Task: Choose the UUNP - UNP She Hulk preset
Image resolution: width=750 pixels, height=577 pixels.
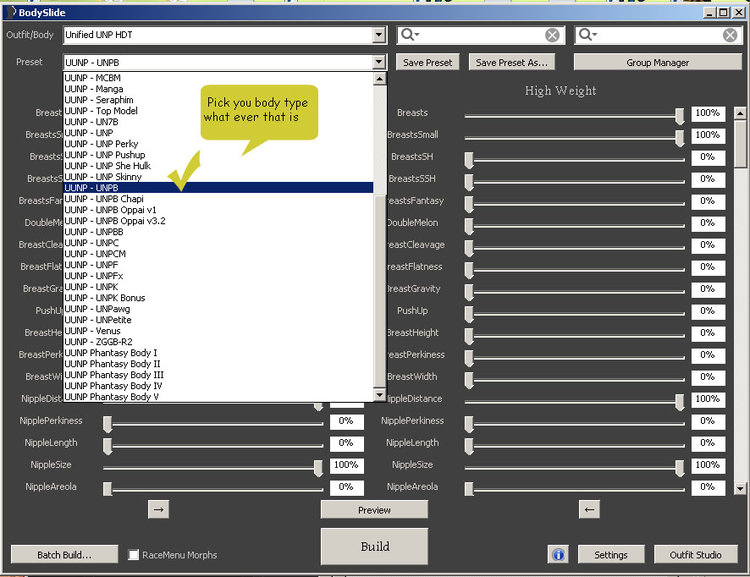Action: (x=218, y=166)
